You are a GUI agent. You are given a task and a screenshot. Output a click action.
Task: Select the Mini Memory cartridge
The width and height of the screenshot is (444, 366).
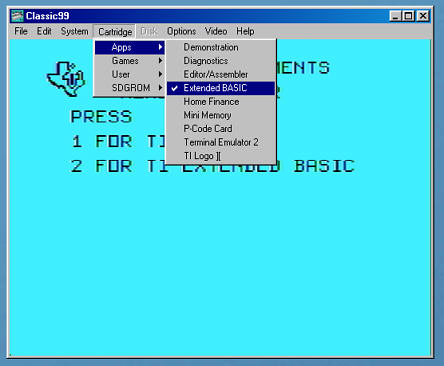[221, 115]
